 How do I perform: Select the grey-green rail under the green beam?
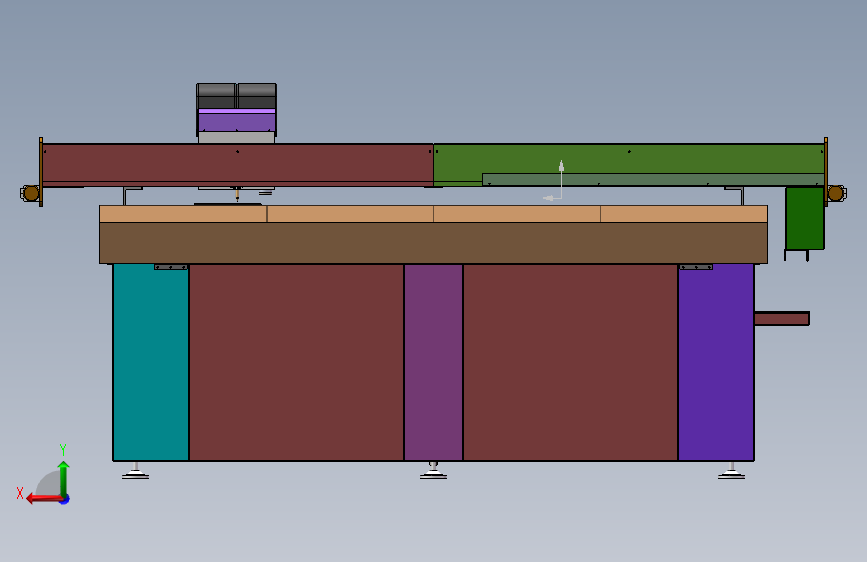coord(653,179)
